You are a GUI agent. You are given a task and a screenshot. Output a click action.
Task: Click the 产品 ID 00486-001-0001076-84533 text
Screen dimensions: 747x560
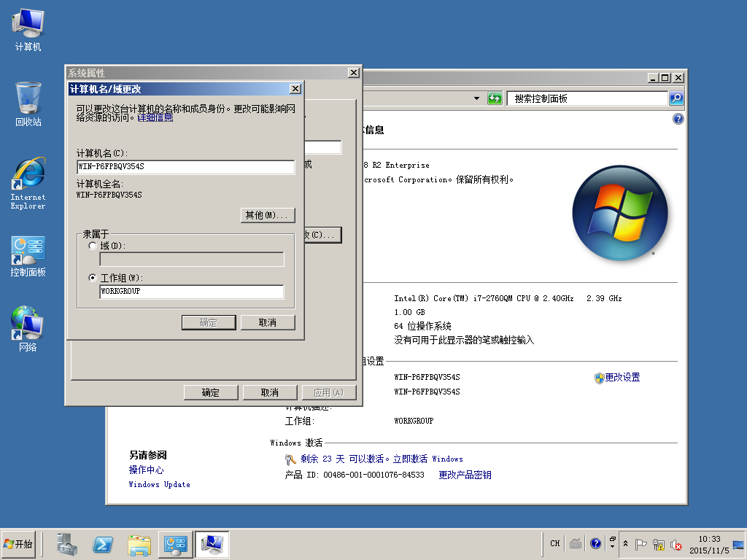coord(355,475)
